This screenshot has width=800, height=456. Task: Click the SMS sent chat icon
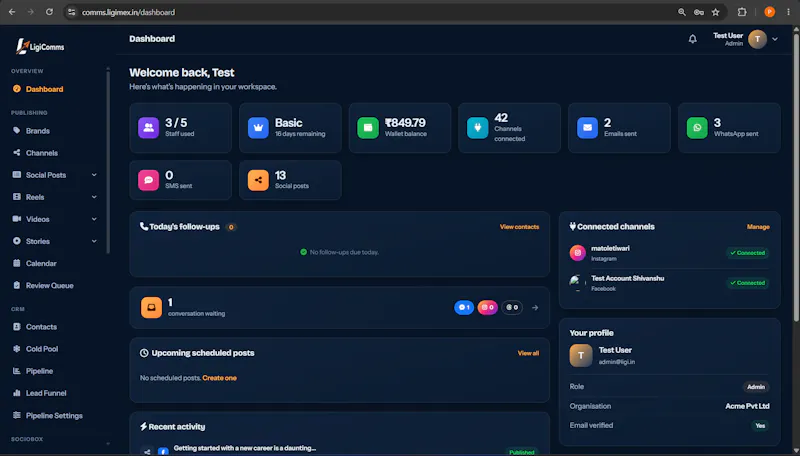(148, 180)
